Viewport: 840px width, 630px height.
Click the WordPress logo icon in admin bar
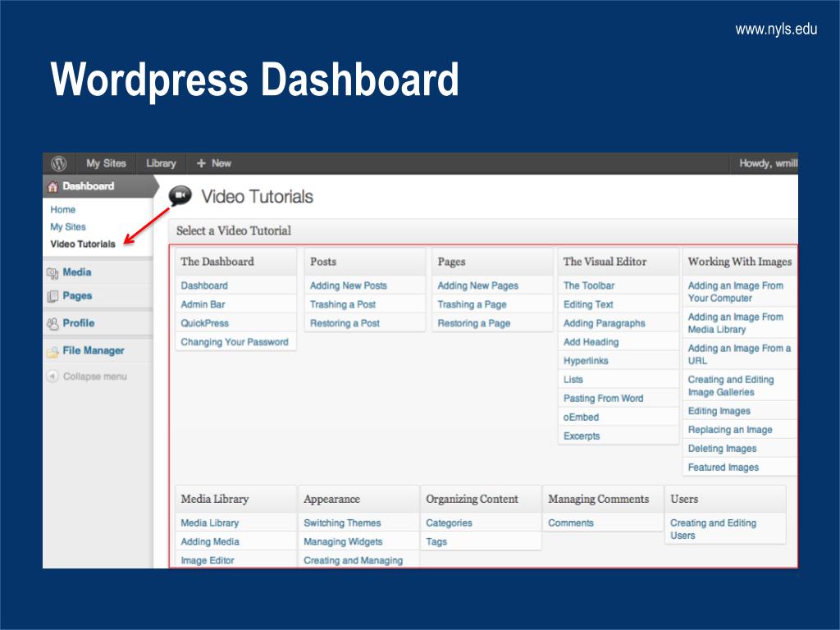pyautogui.click(x=58, y=163)
